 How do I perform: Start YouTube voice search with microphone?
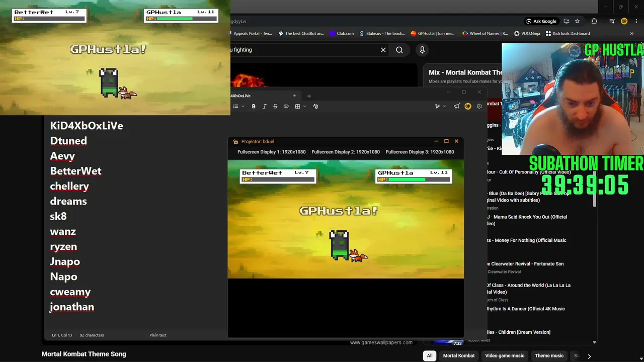[422, 50]
